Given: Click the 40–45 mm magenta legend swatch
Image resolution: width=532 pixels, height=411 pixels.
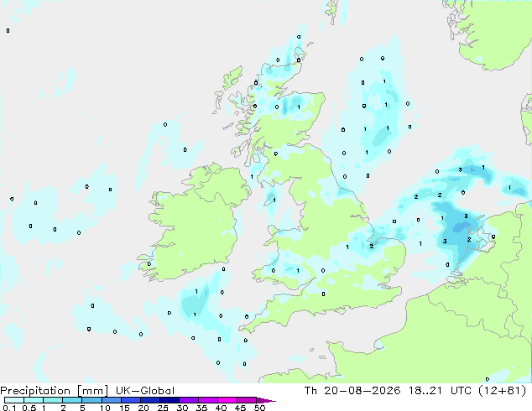Looking at the screenshot, I should (x=227, y=400).
